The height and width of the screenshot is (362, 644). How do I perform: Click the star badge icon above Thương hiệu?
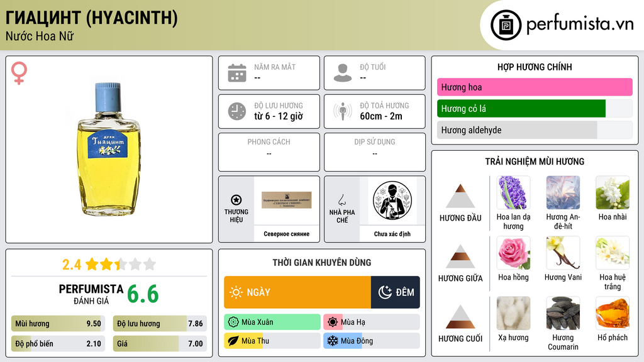(x=236, y=200)
